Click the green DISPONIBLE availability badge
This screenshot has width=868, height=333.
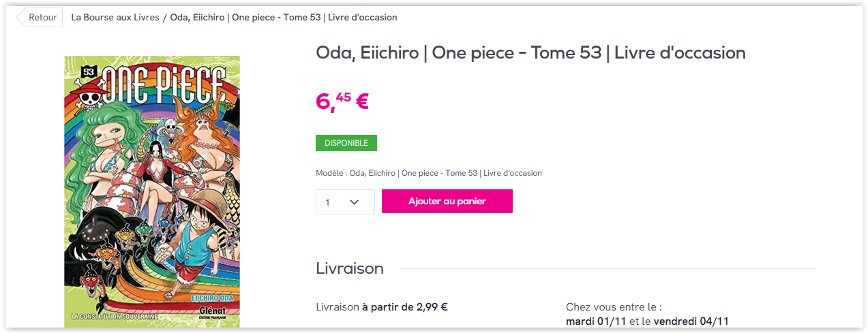346,143
